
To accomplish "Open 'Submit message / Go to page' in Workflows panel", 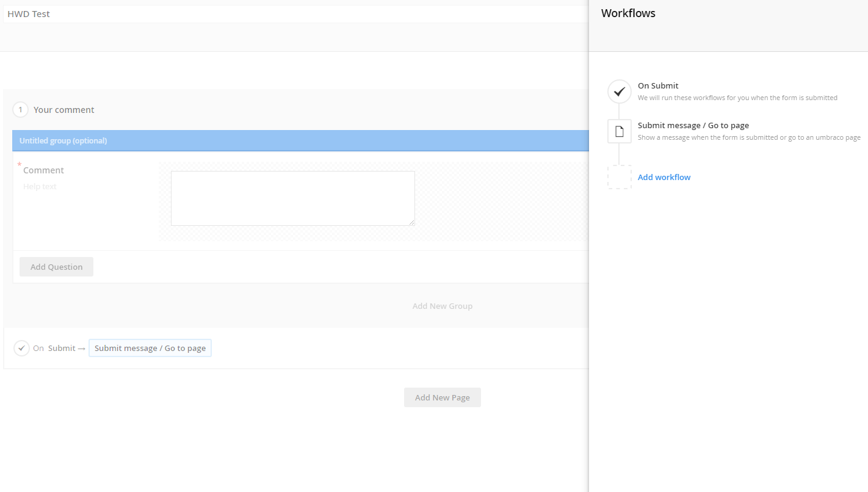I will (693, 125).
